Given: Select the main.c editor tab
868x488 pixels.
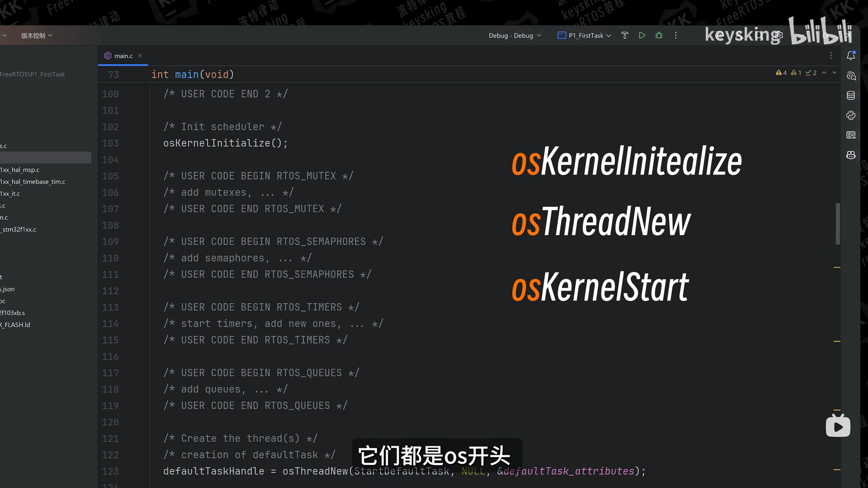Looking at the screenshot, I should 123,56.
